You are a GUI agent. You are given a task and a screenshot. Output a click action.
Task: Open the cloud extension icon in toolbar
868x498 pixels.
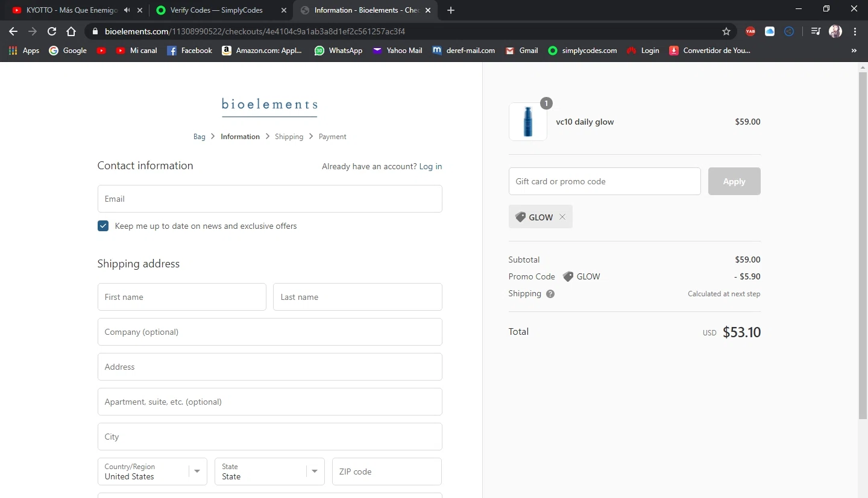point(770,31)
